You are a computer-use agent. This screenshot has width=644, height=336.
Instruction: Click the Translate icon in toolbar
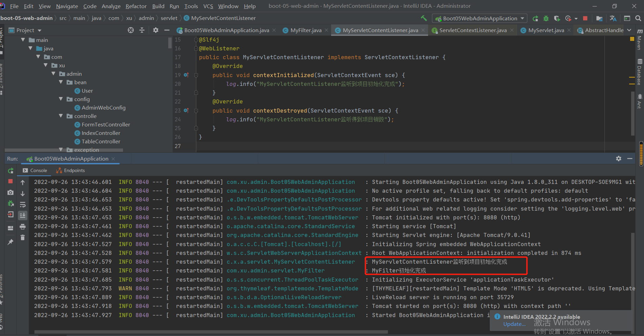pos(613,18)
